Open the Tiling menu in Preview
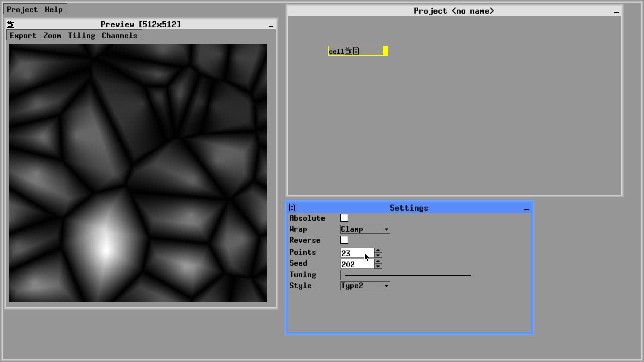The height and width of the screenshot is (362, 644). click(x=82, y=36)
